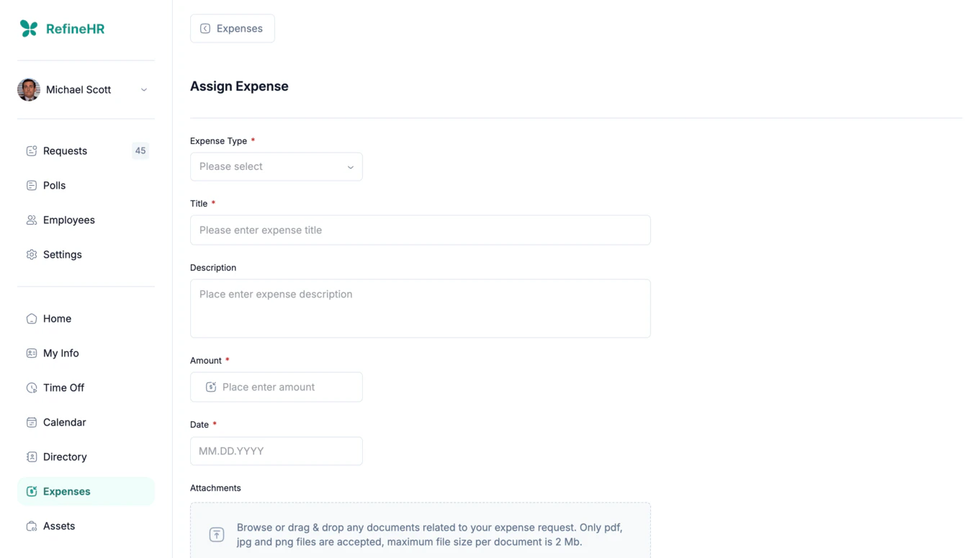This screenshot has width=980, height=558.
Task: Open the Calendar section
Action: click(63, 422)
